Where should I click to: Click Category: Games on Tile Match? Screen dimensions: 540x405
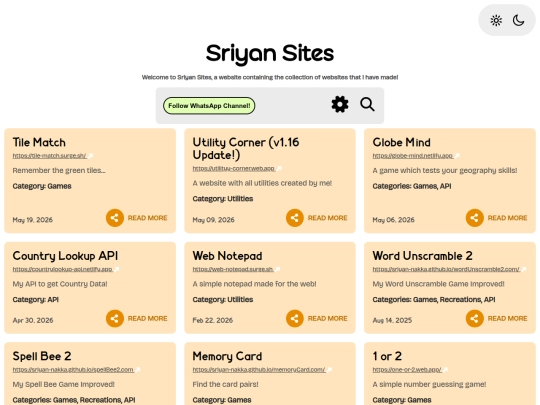[x=42, y=186]
